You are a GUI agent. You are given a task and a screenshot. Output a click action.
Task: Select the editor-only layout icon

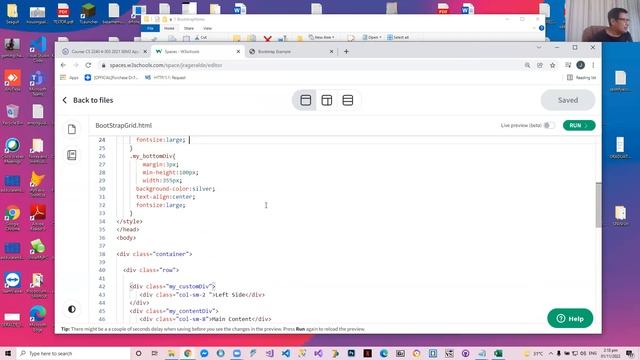point(306,100)
